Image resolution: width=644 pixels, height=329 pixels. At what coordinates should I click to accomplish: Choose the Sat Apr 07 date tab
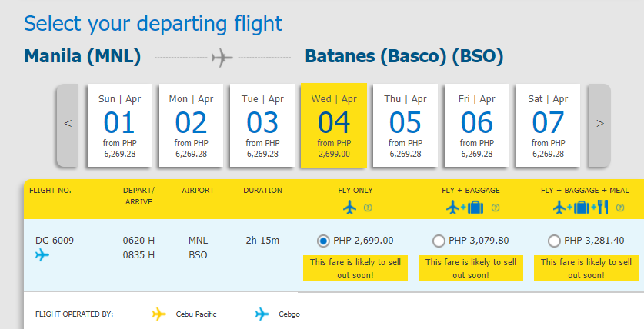[548, 125]
